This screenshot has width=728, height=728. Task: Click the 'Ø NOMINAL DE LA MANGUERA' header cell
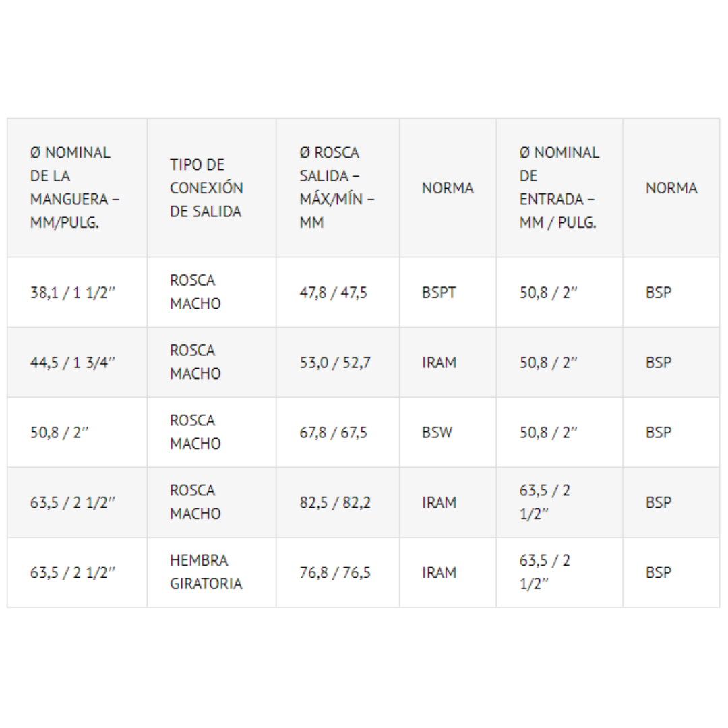tap(77, 187)
